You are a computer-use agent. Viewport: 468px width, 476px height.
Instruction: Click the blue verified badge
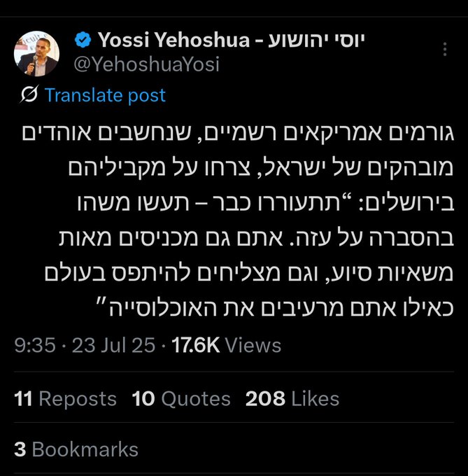pyautogui.click(x=82, y=41)
